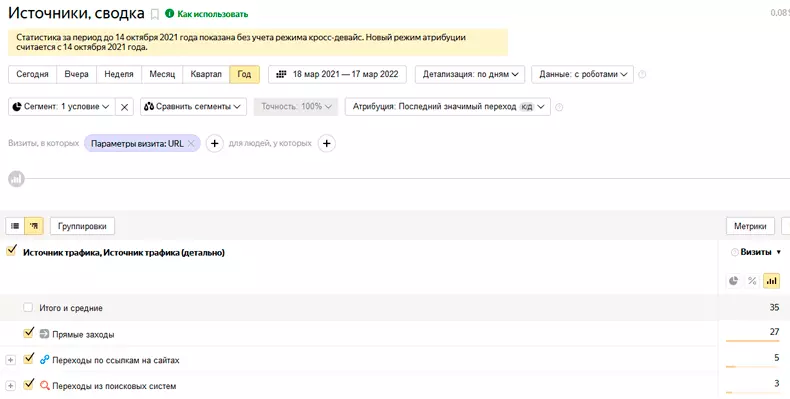Open the Сегмент: 1 условие dropdown
This screenshot has width=790, height=399.
point(61,107)
